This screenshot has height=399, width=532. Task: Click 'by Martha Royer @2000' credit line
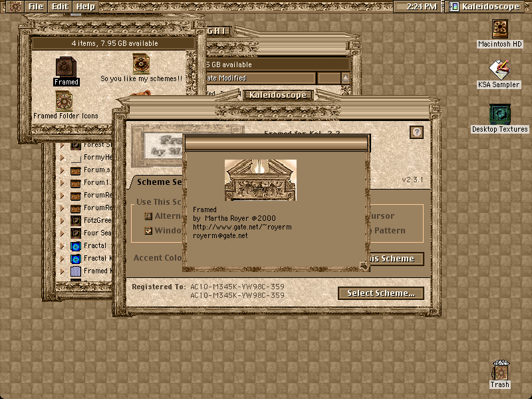point(234,218)
